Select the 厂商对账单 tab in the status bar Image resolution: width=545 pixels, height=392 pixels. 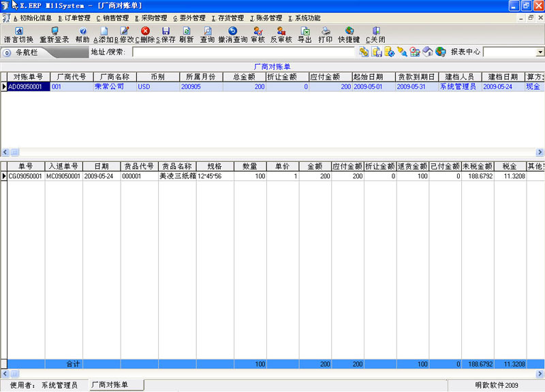(x=116, y=385)
